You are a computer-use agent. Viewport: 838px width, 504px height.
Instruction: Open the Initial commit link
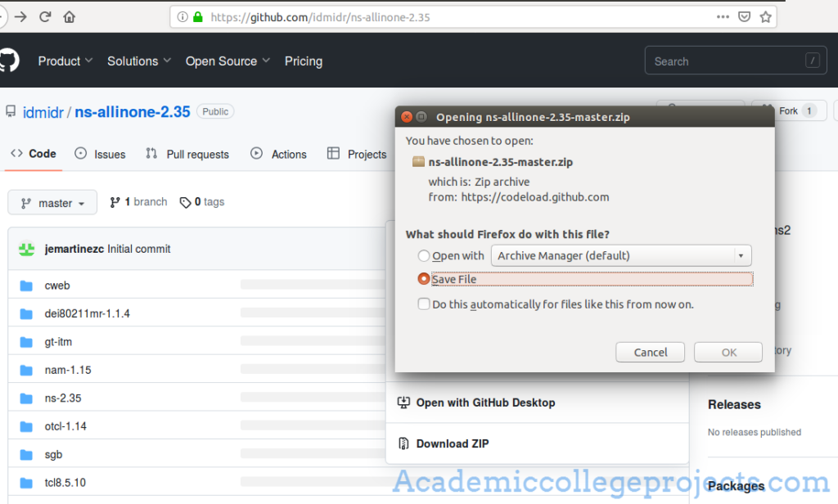(139, 249)
